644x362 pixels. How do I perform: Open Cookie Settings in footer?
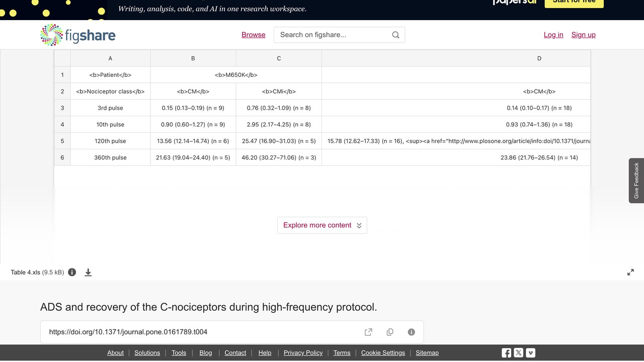383,353
